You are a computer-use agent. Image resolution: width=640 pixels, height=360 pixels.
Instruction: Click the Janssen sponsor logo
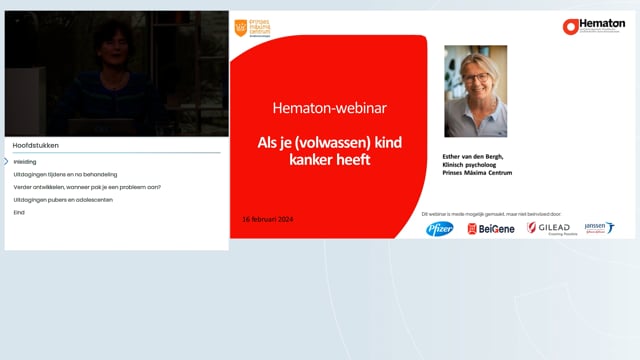point(599,227)
